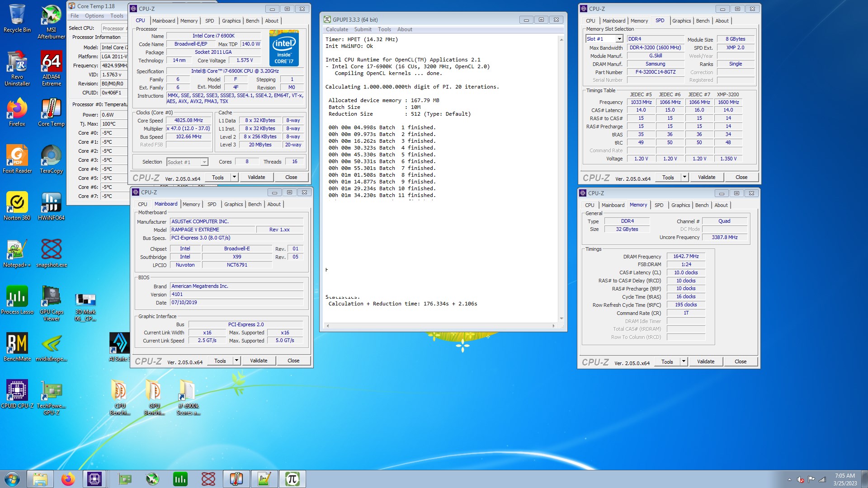Click Tools button in CPU-Z Memory window
This screenshot has width=868, height=488.
[667, 361]
